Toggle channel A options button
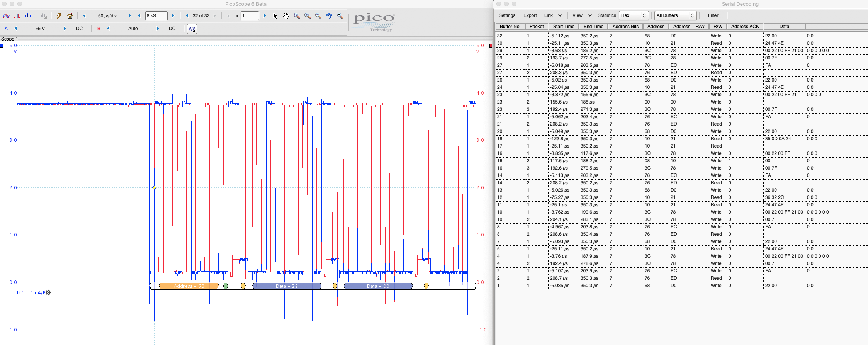This screenshot has height=345, width=868. coord(6,29)
